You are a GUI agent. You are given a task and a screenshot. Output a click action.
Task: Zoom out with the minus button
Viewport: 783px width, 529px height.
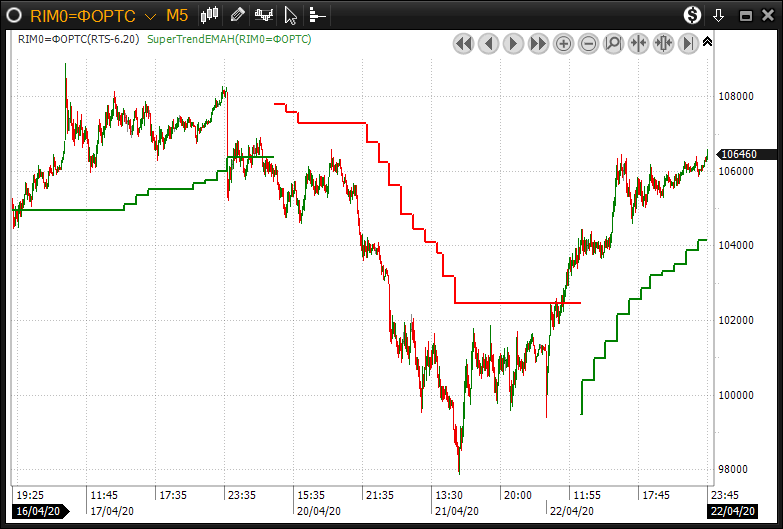tap(588, 43)
